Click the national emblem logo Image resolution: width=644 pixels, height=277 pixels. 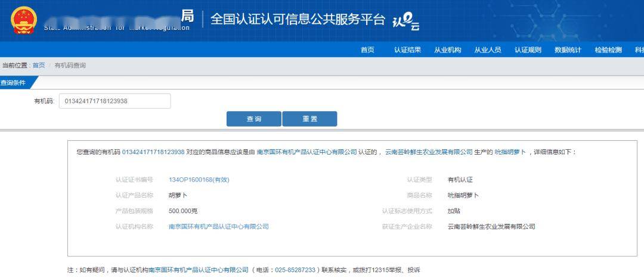click(23, 20)
